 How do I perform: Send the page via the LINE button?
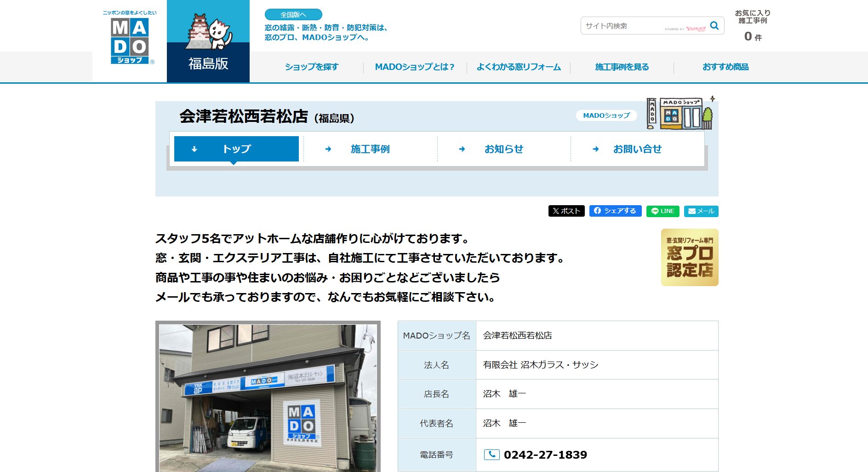coord(662,211)
